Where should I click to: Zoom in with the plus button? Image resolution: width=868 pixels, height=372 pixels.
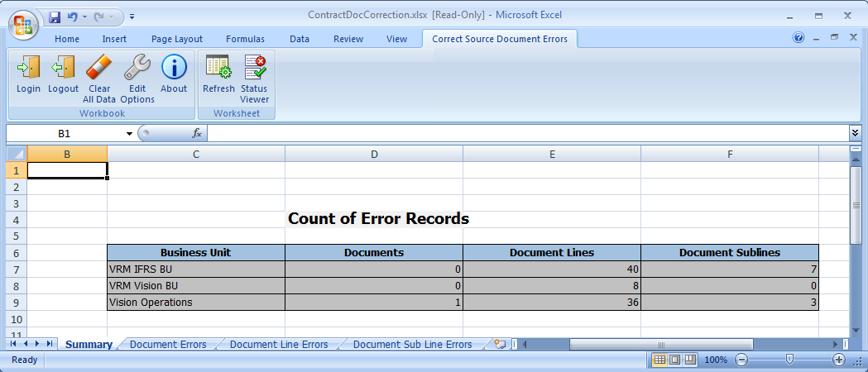pyautogui.click(x=839, y=360)
